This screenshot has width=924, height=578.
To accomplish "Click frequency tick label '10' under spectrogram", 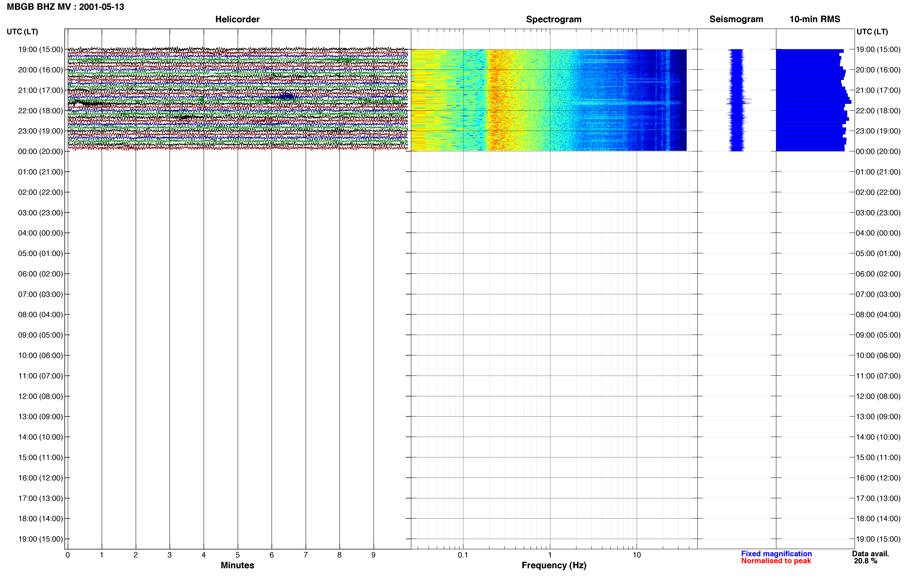I will (x=637, y=555).
